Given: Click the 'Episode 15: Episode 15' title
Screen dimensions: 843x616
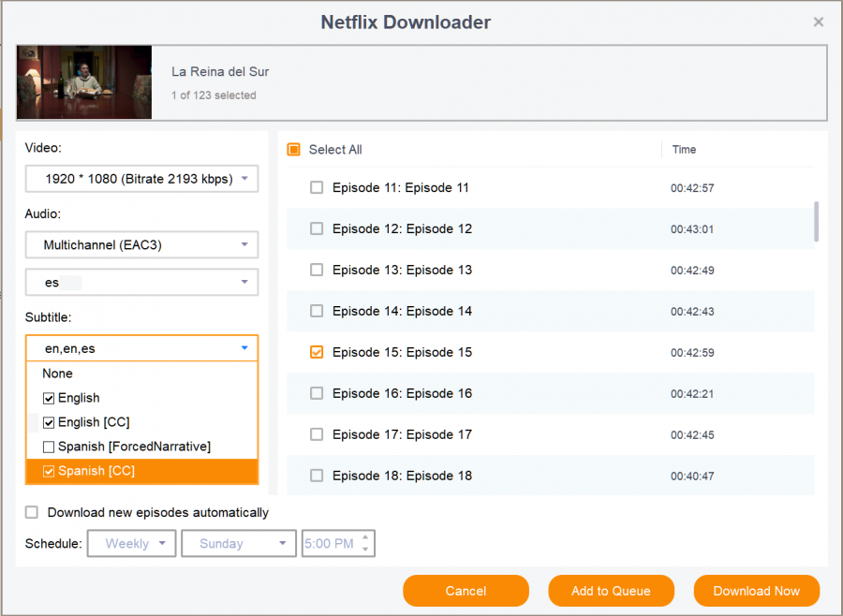Looking at the screenshot, I should [x=402, y=352].
